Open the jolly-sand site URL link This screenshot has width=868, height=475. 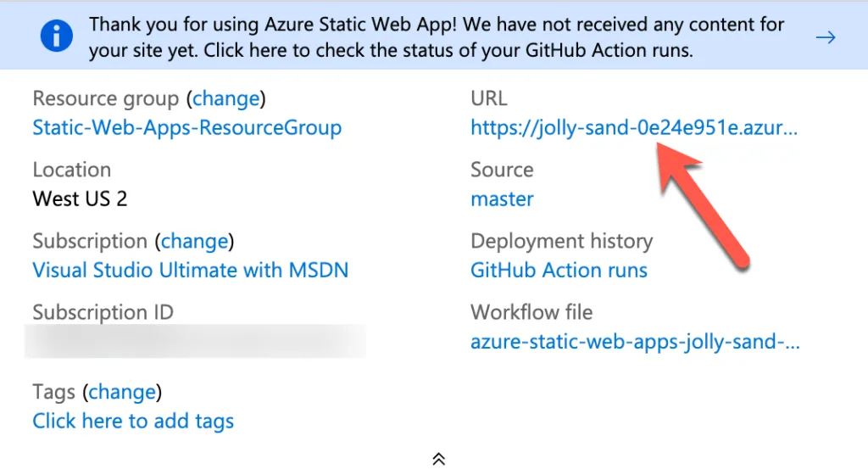point(633,128)
